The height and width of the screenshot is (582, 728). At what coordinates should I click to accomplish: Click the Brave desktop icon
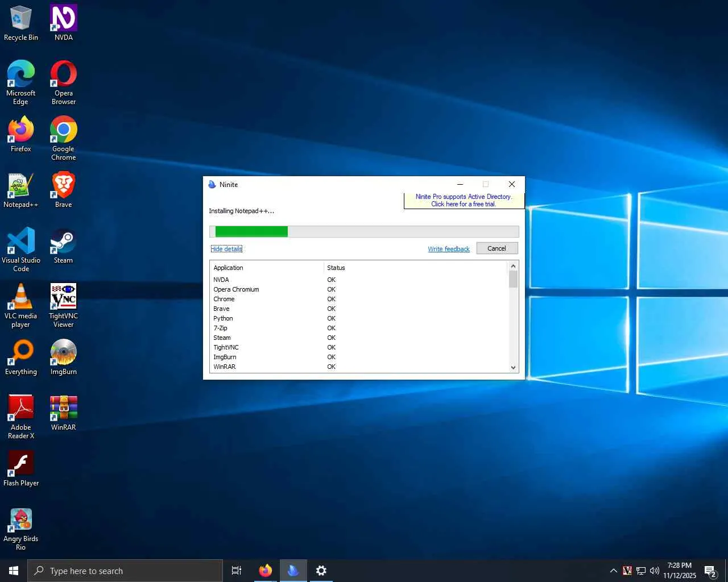pyautogui.click(x=64, y=190)
